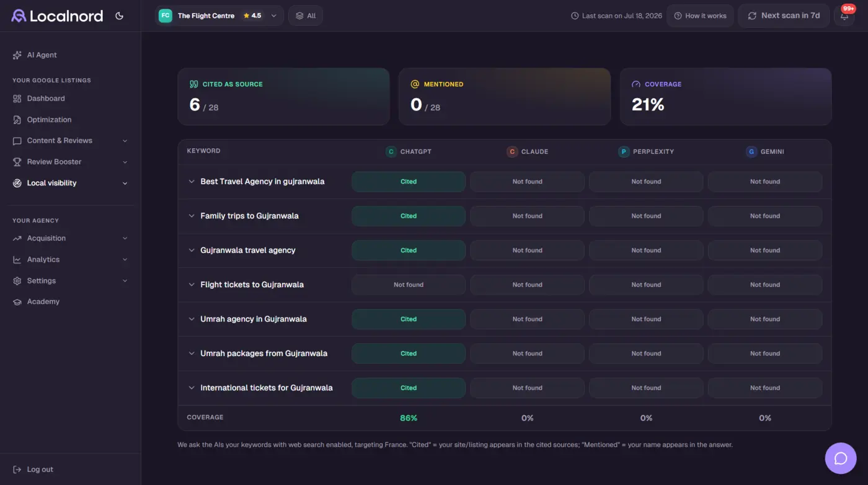Viewport: 868px width, 485px height.
Task: Click the Settings gear icon
Action: point(17,281)
